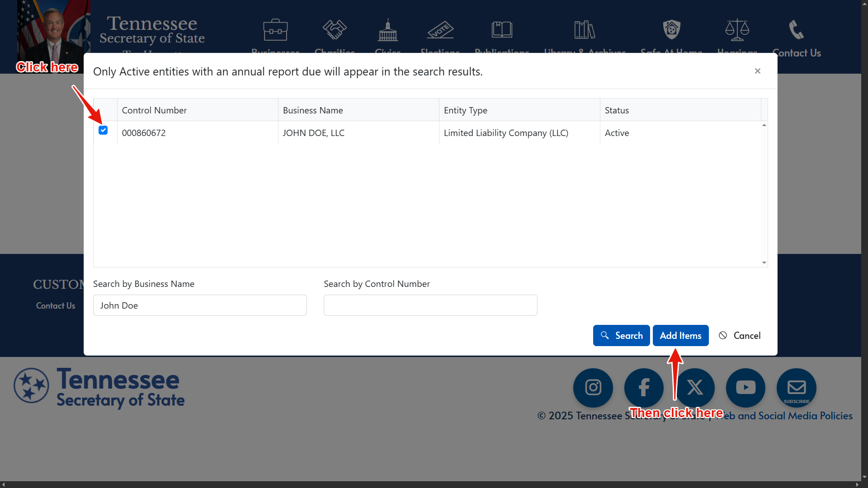Viewport: 868px width, 488px height.
Task: Click the Elections vote ballot icon
Action: click(x=440, y=30)
